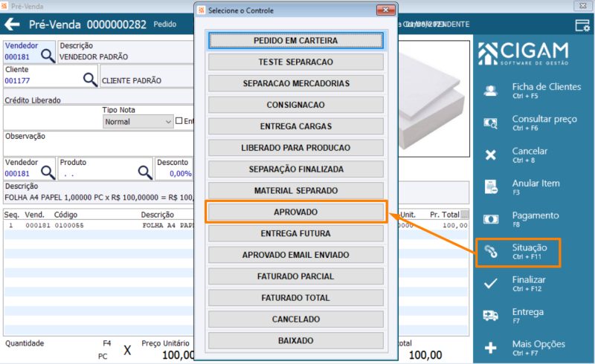Search item Vendedor with magnifier near Produto
Viewport: 595px width, 364px height.
(48, 172)
